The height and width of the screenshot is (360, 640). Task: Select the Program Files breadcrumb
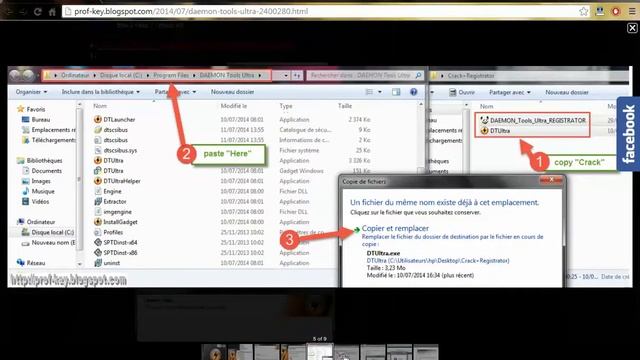pyautogui.click(x=171, y=76)
